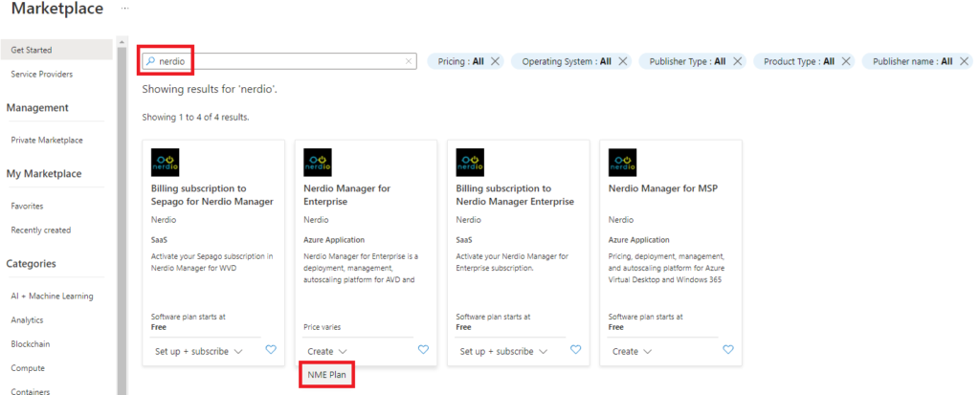Remove the Publisher name filter via X
The height and width of the screenshot is (395, 980).
point(964,61)
